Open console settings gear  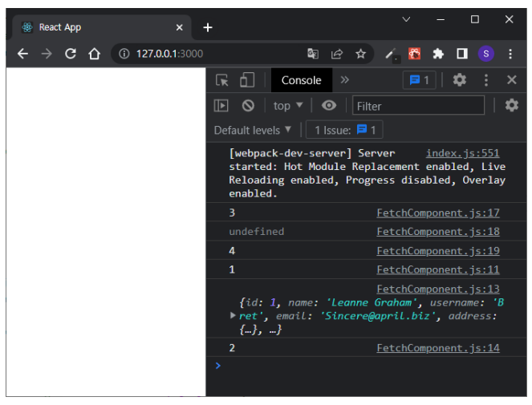(x=512, y=105)
